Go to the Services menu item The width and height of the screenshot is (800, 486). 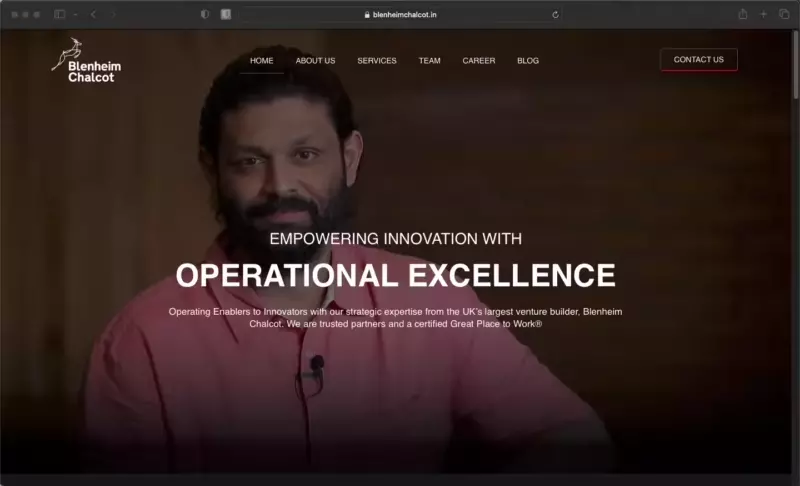(377, 60)
